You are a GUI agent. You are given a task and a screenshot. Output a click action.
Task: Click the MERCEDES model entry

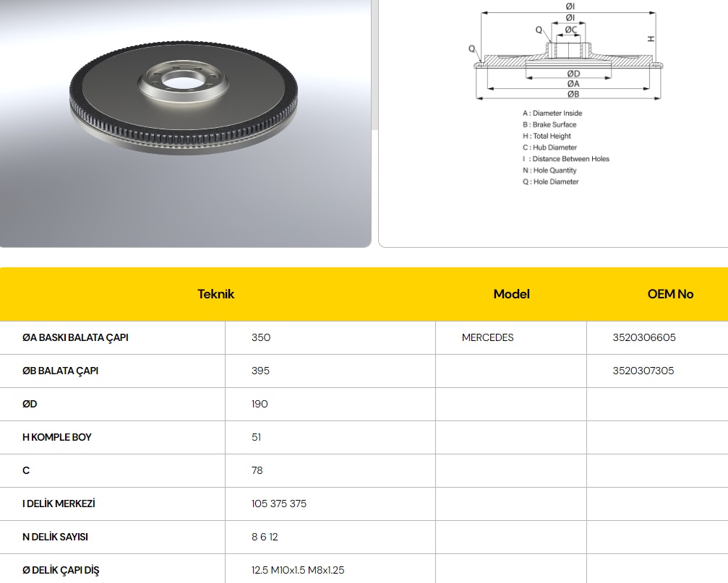pos(487,337)
